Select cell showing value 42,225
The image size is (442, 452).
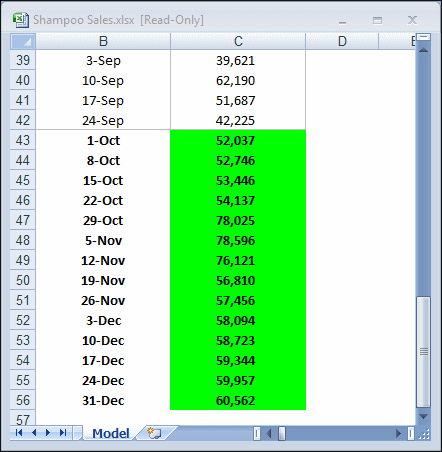(238, 120)
